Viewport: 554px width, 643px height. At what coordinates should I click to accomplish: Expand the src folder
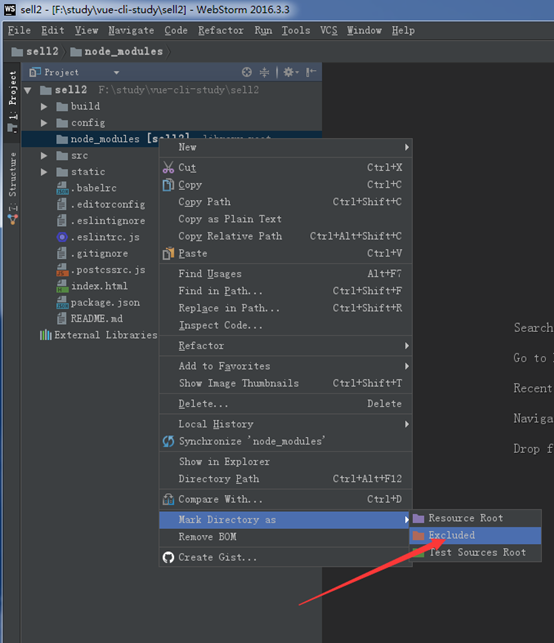(44, 155)
